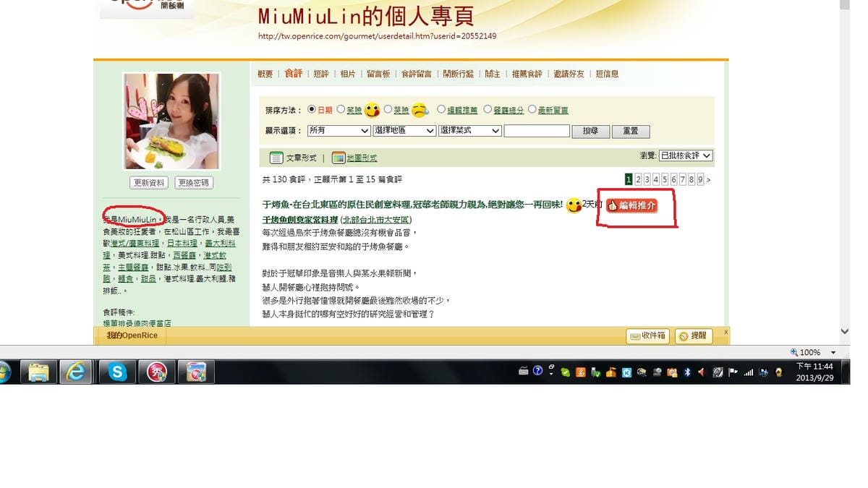Click the crying face emoticon sort icon
The height and width of the screenshot is (488, 868).
tap(420, 111)
